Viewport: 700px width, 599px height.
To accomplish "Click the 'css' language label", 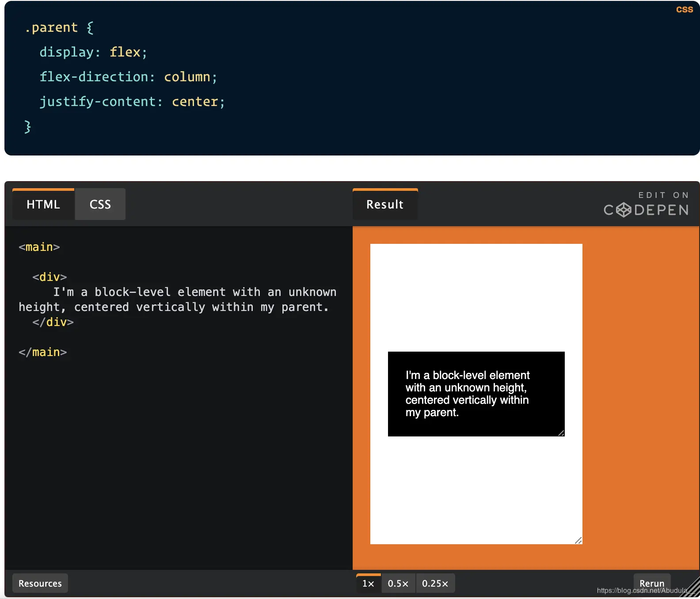I will pos(685,9).
